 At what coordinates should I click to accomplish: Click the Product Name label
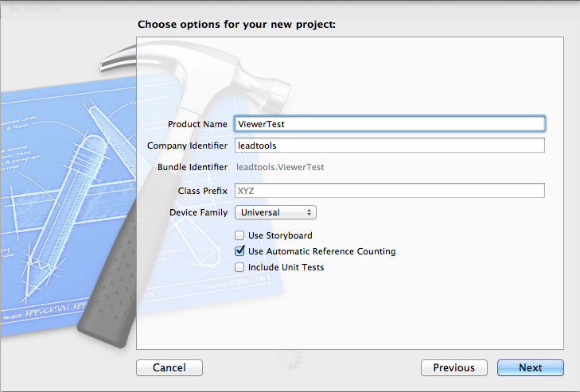pyautogui.click(x=197, y=124)
